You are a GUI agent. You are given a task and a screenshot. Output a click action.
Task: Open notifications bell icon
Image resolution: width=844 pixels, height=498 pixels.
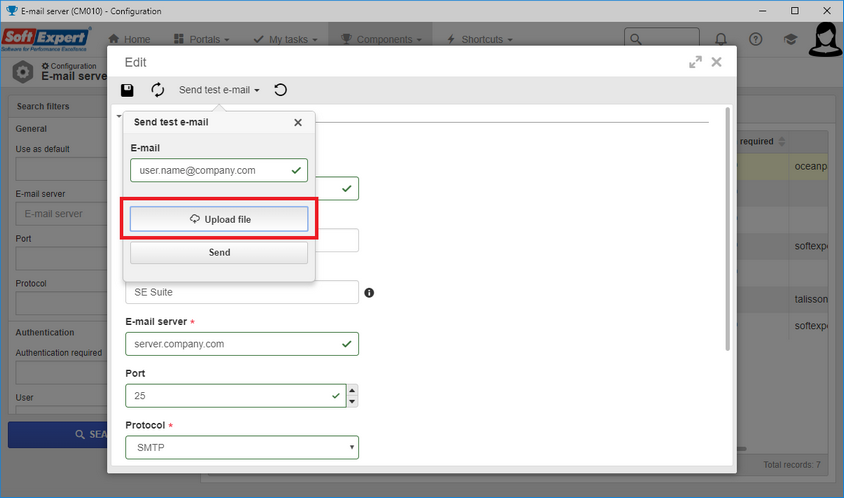tap(721, 39)
